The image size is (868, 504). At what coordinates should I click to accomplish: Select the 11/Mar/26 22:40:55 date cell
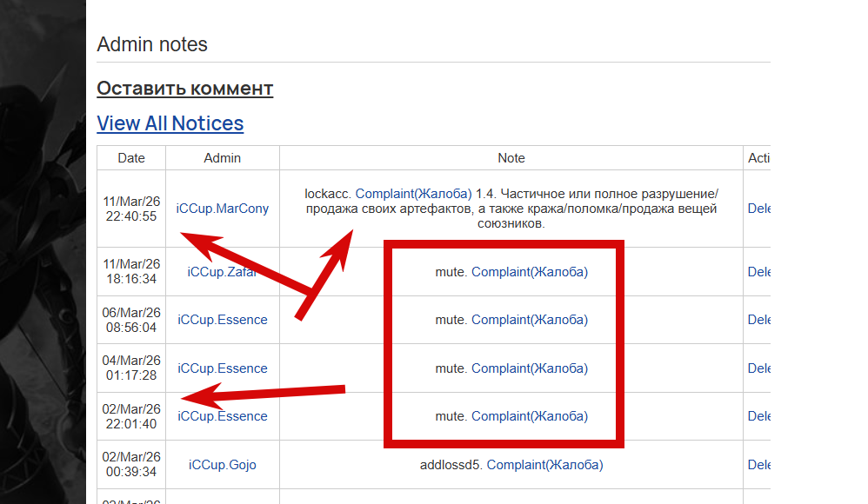click(131, 209)
